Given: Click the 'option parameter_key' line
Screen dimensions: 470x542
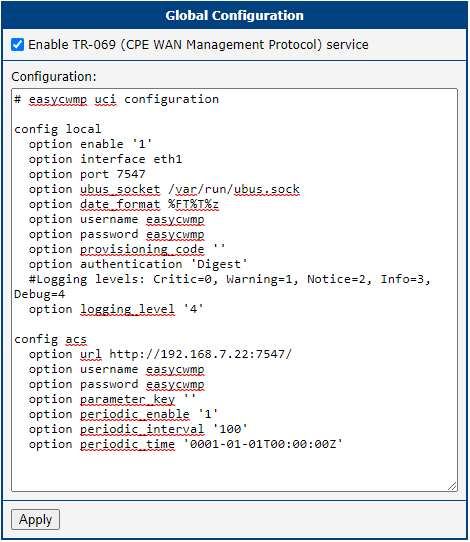Looking at the screenshot, I should click(112, 399).
